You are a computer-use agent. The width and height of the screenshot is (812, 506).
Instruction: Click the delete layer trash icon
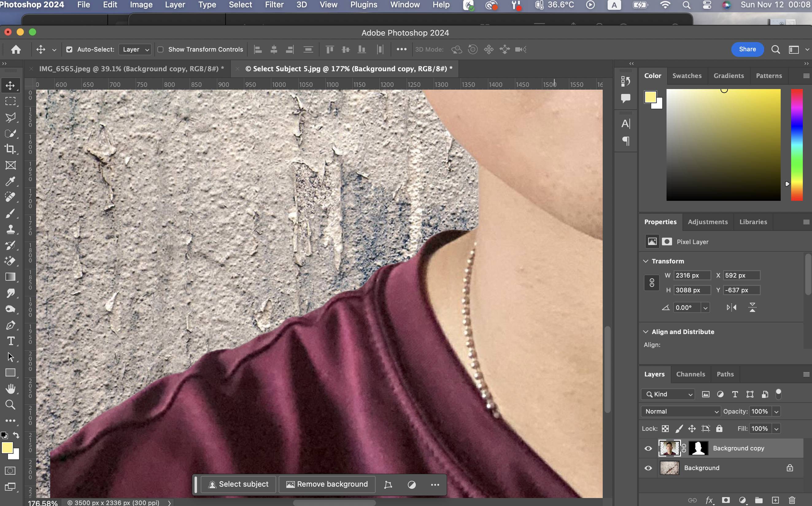coord(792,500)
